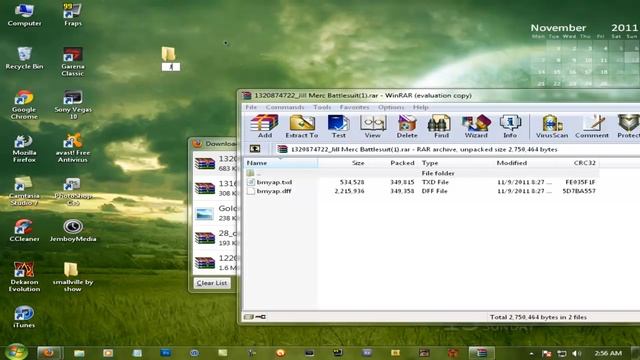Click the Extract To toolbar icon
The width and height of the screenshot is (640, 360).
[302, 127]
